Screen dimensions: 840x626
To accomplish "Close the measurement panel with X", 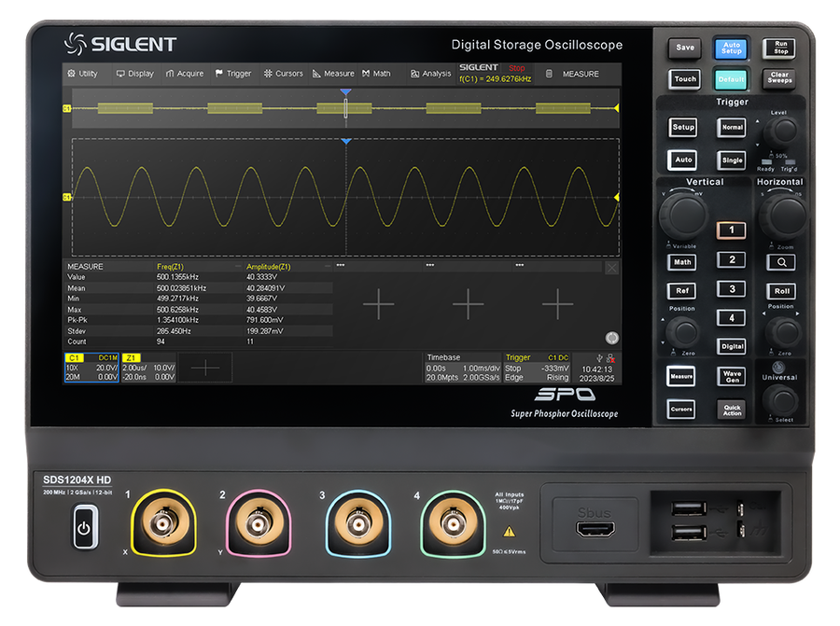I will coord(611,268).
